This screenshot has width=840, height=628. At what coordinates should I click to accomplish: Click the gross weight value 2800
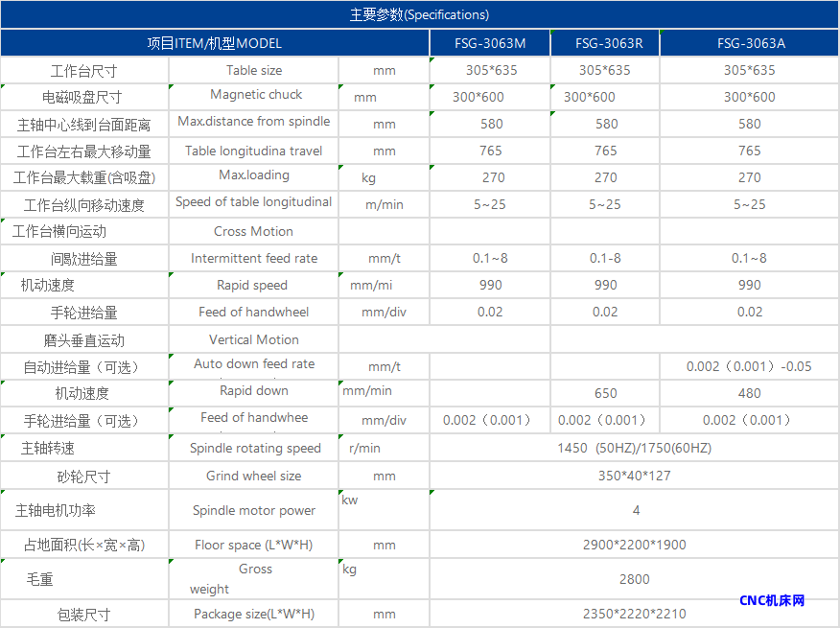(x=634, y=578)
